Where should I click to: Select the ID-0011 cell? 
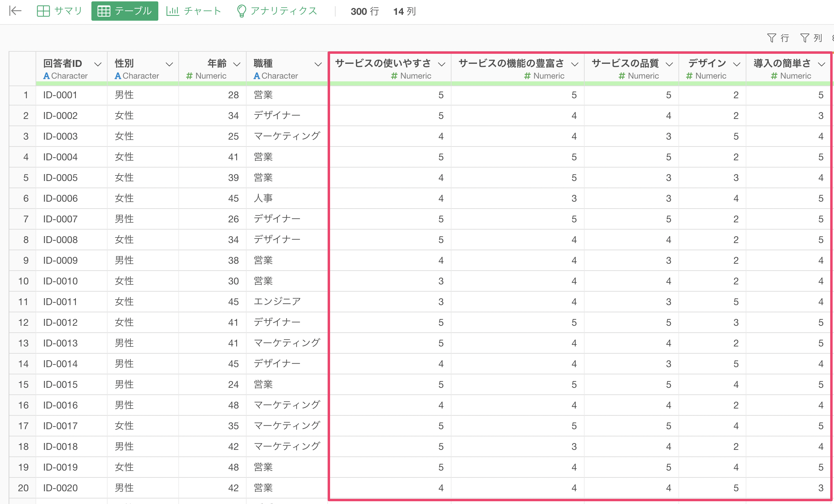click(x=71, y=302)
